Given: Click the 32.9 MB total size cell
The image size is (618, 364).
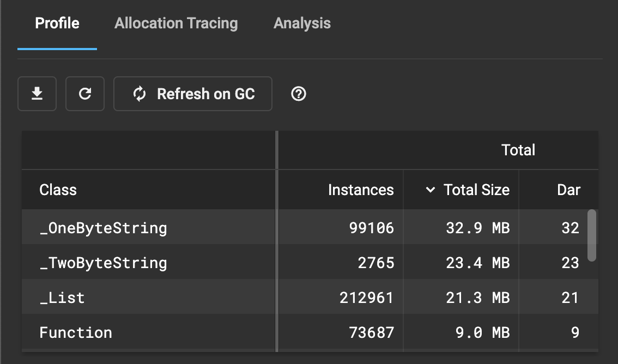Looking at the screenshot, I should (x=477, y=227).
